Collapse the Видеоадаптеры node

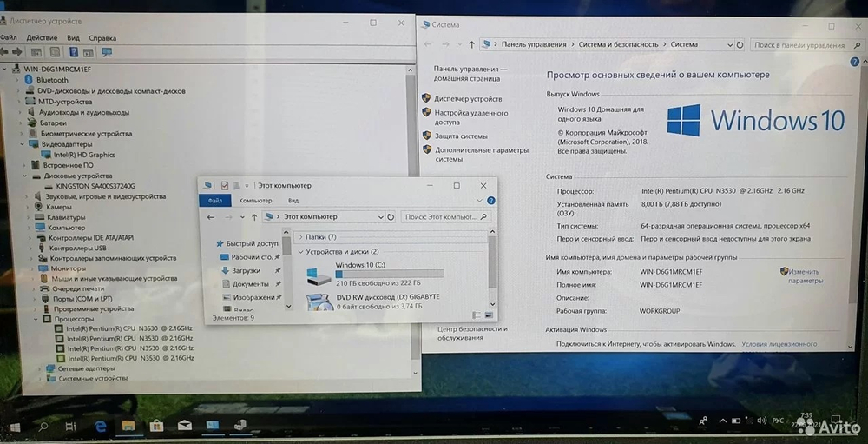[x=23, y=144]
